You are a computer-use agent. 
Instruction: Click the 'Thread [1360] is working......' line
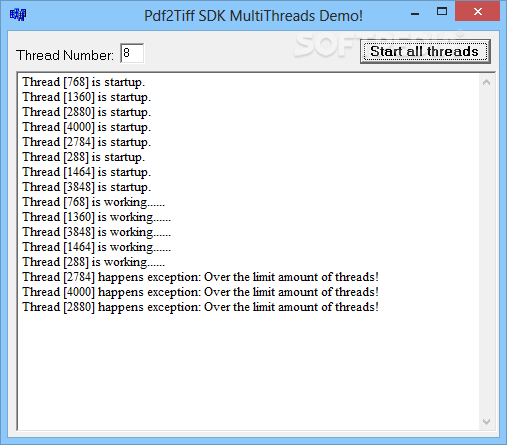point(97,217)
